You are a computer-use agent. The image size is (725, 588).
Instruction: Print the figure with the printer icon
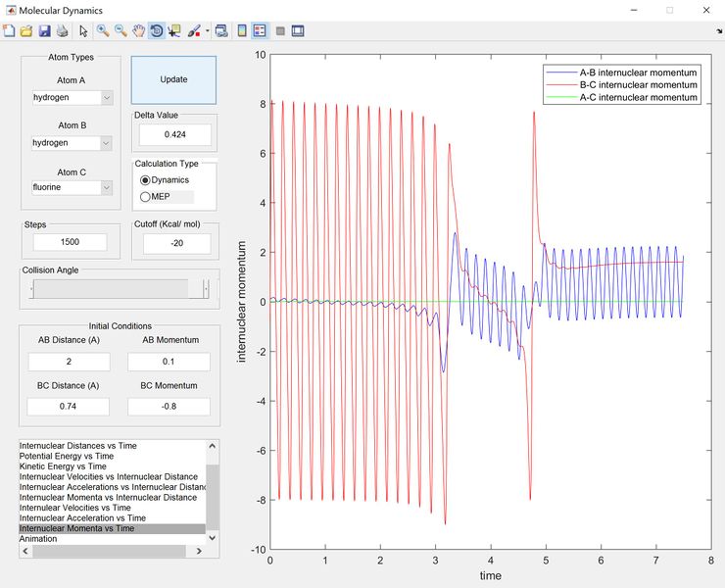click(x=62, y=31)
